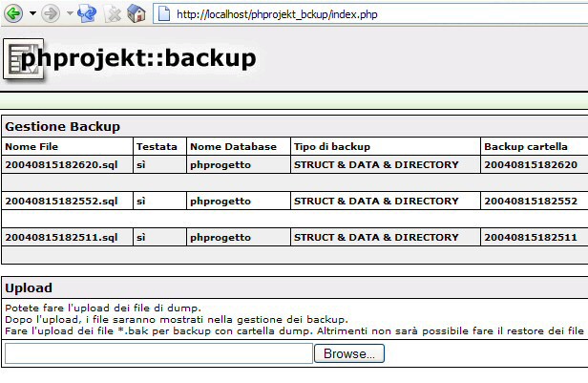Screen dimensions: 588x383
Task: Click text 'Potete fare l'upload dei file di dump.'
Action: pyautogui.click(x=103, y=309)
